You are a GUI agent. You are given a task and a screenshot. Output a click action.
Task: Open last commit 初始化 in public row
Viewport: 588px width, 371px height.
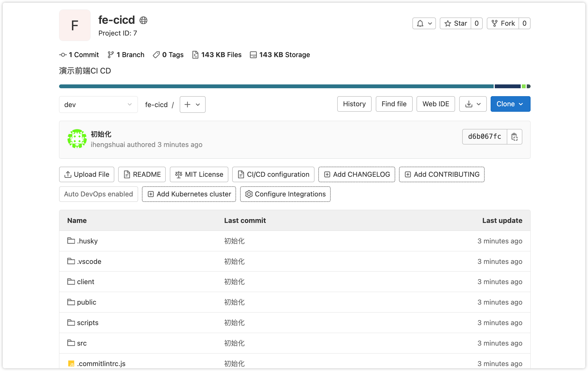coord(234,302)
